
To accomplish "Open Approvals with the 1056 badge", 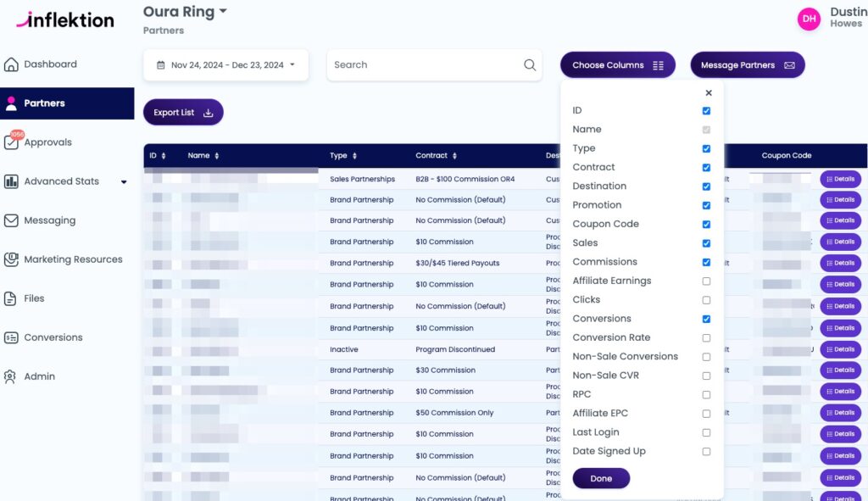I will click(x=12, y=141).
